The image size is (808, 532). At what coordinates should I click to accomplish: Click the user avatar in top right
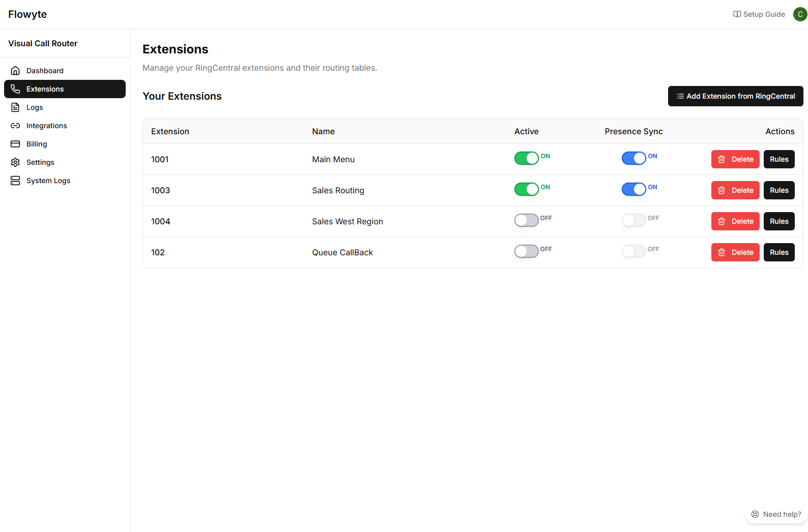[x=800, y=14]
